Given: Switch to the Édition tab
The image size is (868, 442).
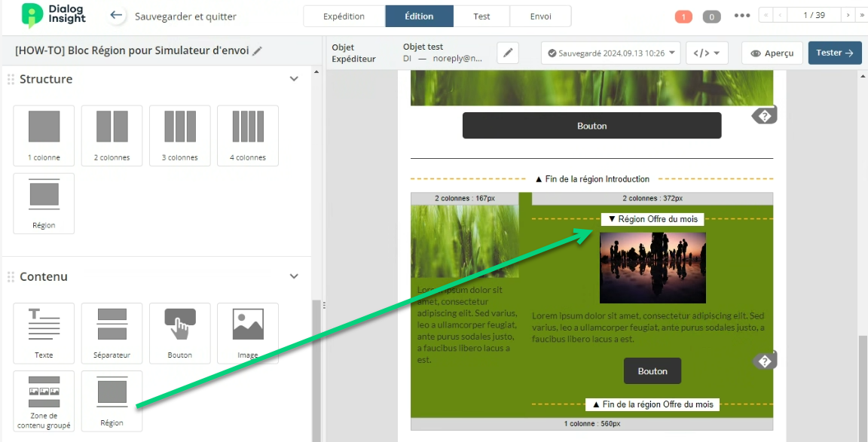Looking at the screenshot, I should pyautogui.click(x=419, y=16).
